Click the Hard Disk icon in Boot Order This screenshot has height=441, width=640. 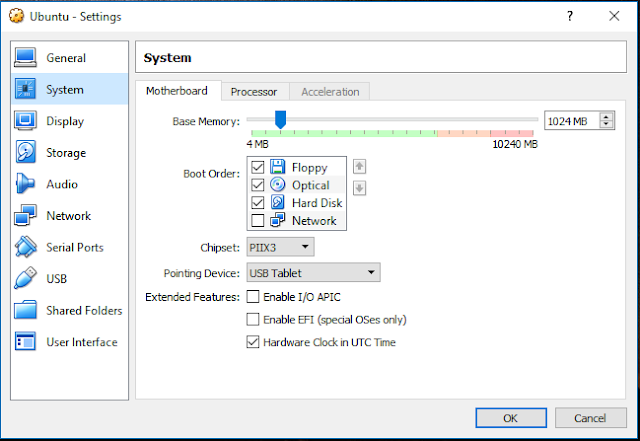pos(278,202)
